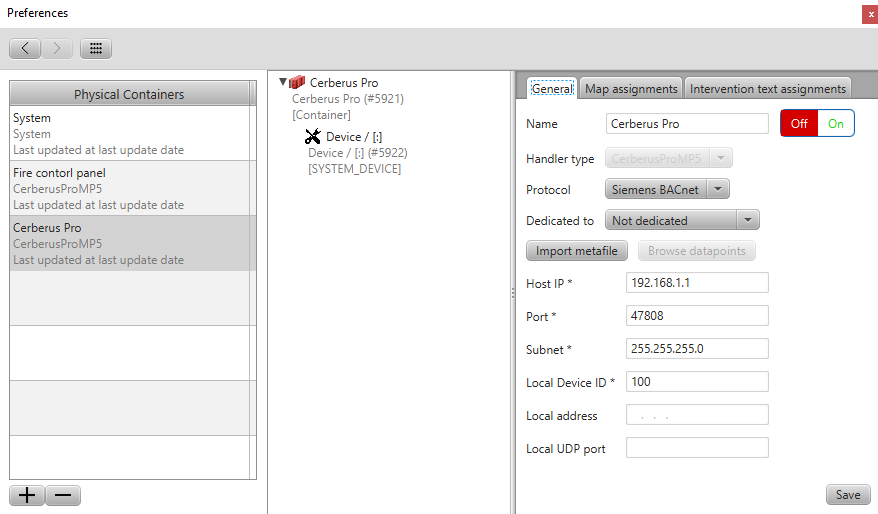Click the minus button to remove container
This screenshot has height=514, width=878.
click(x=63, y=495)
